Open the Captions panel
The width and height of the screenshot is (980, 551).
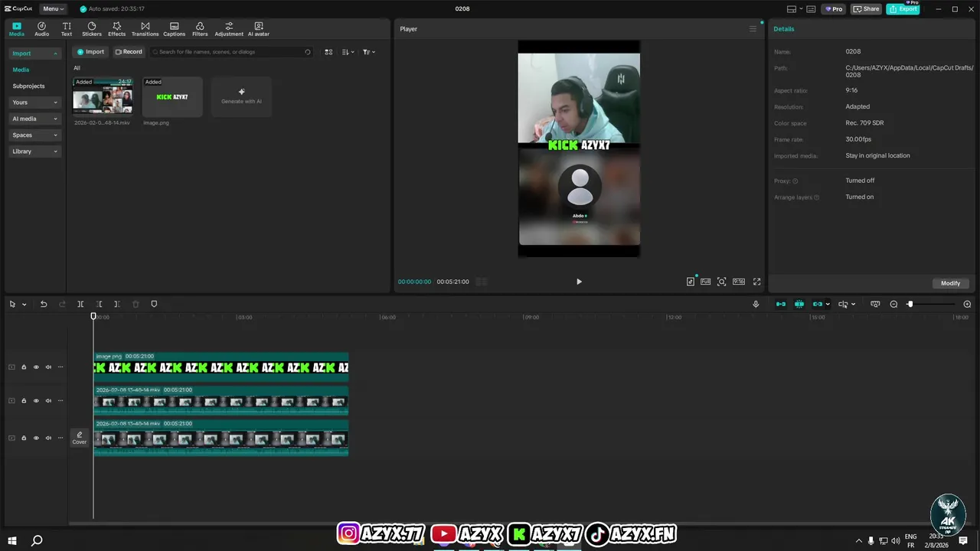tap(174, 29)
